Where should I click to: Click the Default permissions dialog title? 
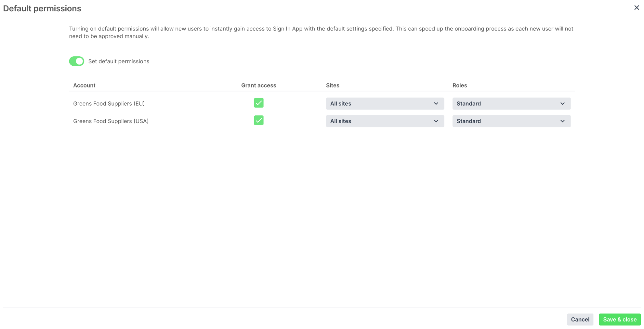(42, 8)
